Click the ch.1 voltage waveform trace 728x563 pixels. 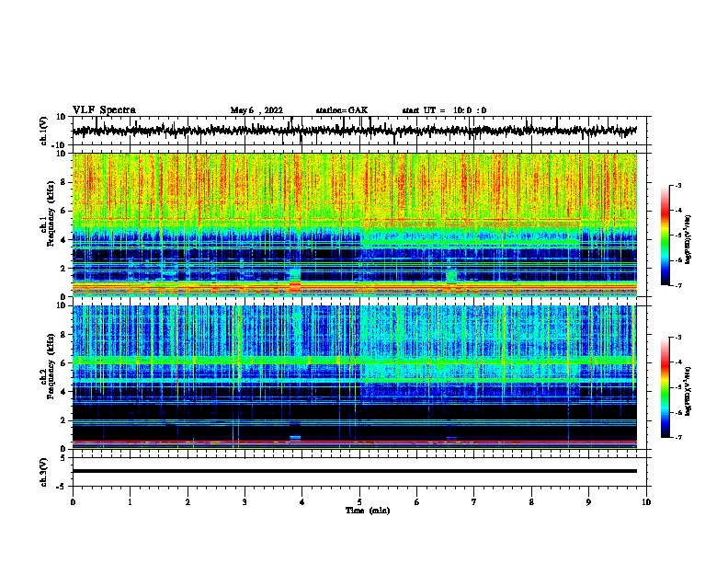354,131
